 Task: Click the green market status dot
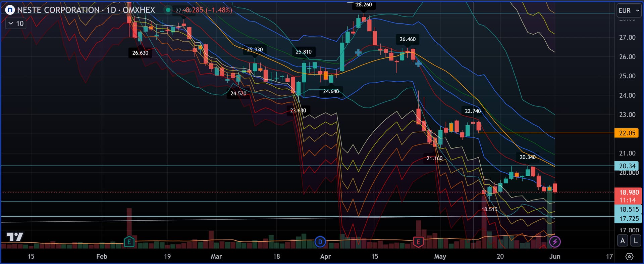[x=168, y=10]
